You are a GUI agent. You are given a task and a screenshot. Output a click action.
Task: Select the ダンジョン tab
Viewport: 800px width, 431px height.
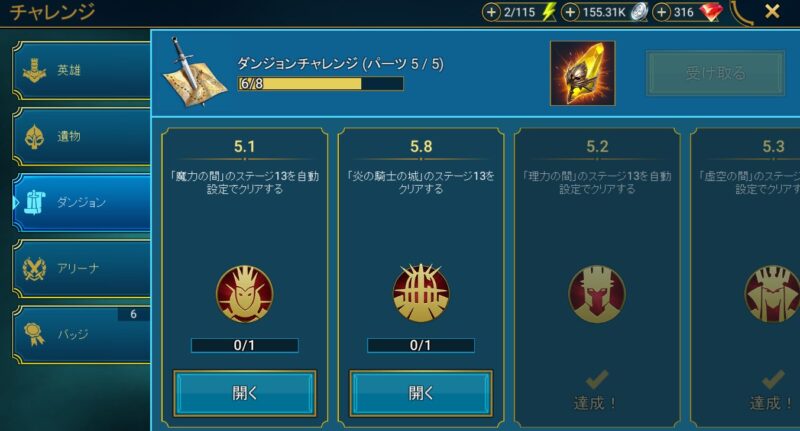82,202
